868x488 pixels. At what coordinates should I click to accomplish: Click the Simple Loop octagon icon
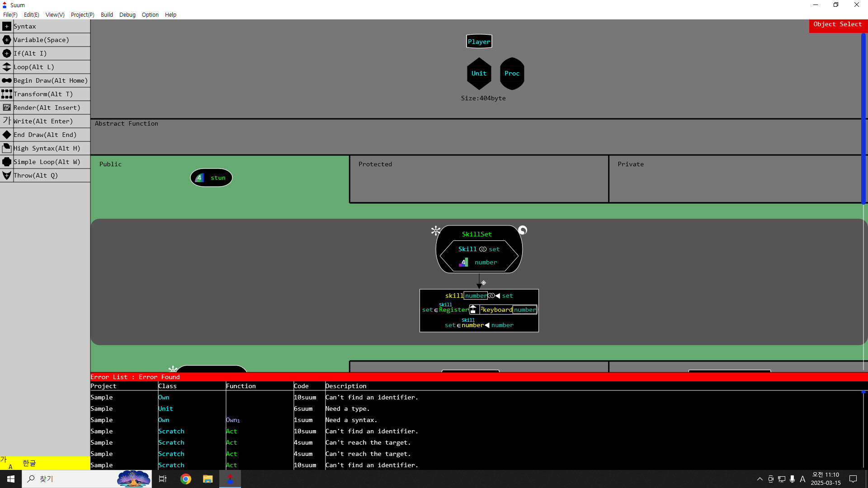[7, 162]
